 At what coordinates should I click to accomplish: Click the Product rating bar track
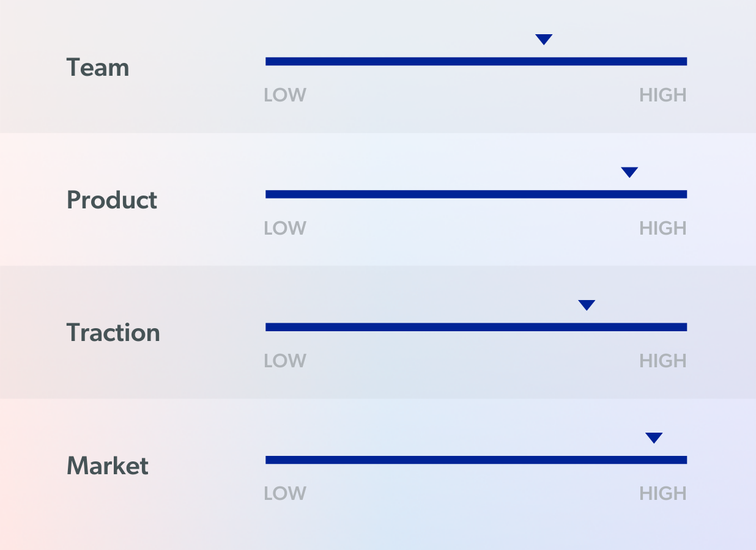coord(476,194)
